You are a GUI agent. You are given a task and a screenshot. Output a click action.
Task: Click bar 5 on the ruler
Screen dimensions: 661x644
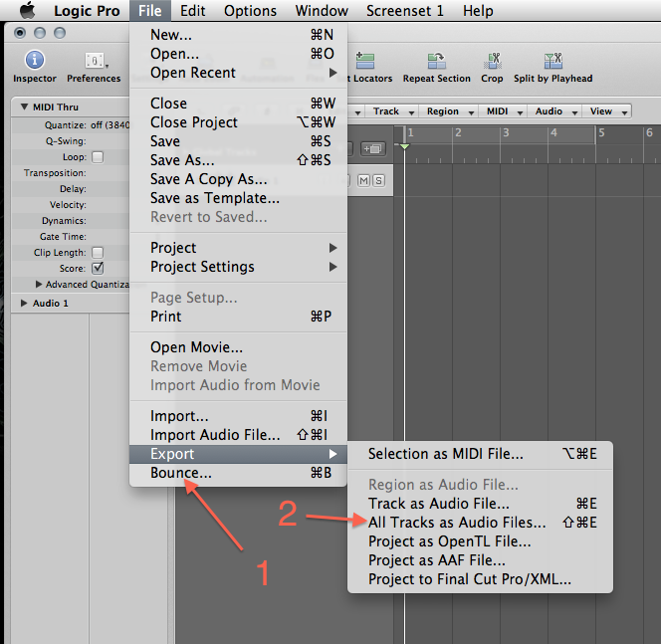601,132
